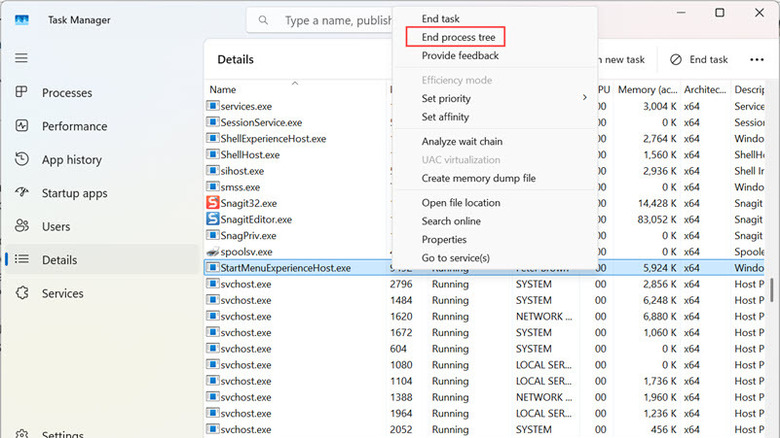
Task: Select End process tree in context menu
Action: [456, 37]
